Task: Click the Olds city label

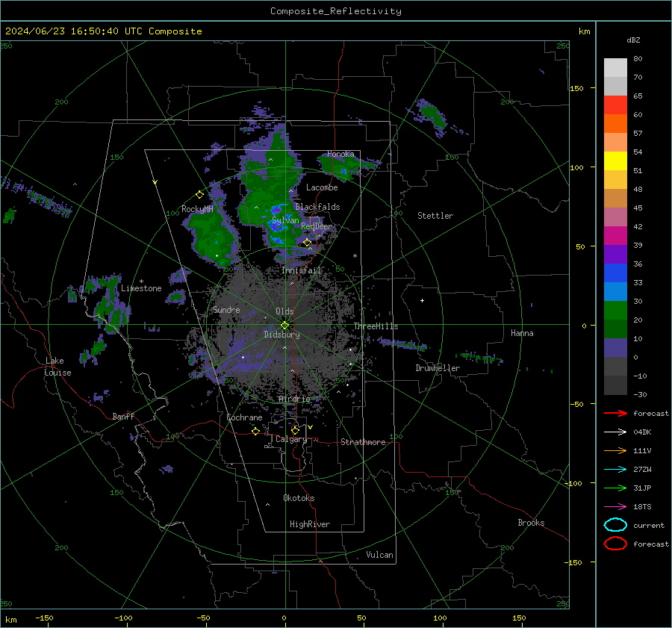Action: (284, 311)
